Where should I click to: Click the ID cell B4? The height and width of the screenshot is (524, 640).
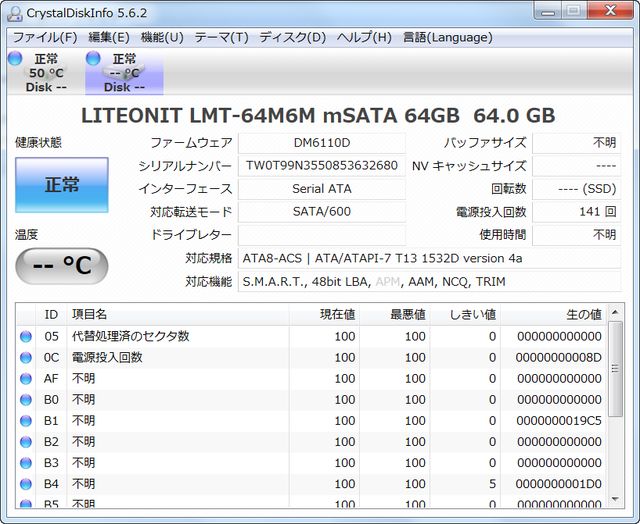[51, 484]
